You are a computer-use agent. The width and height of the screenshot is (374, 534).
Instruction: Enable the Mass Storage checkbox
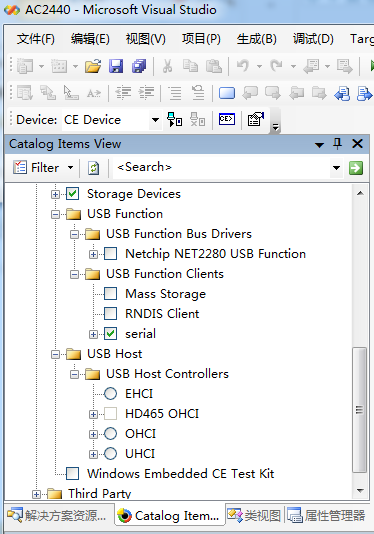(x=110, y=294)
